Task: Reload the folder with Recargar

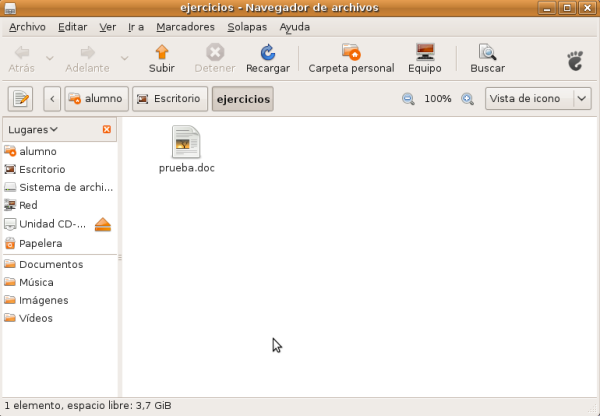Action: (x=267, y=52)
